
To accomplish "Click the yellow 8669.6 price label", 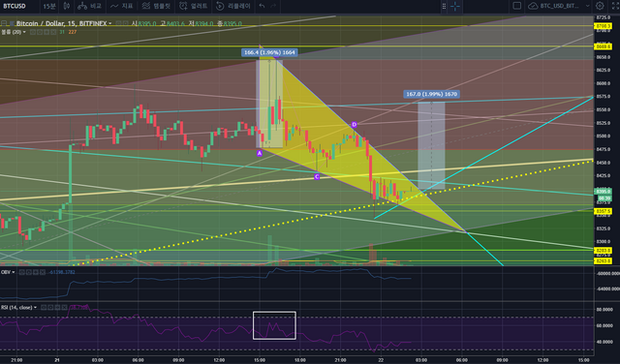I will click(x=603, y=46).
